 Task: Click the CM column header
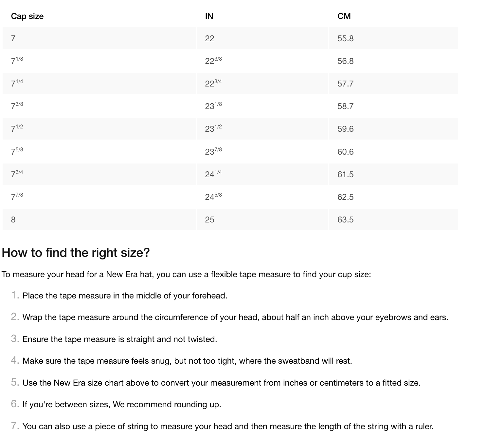click(x=344, y=16)
